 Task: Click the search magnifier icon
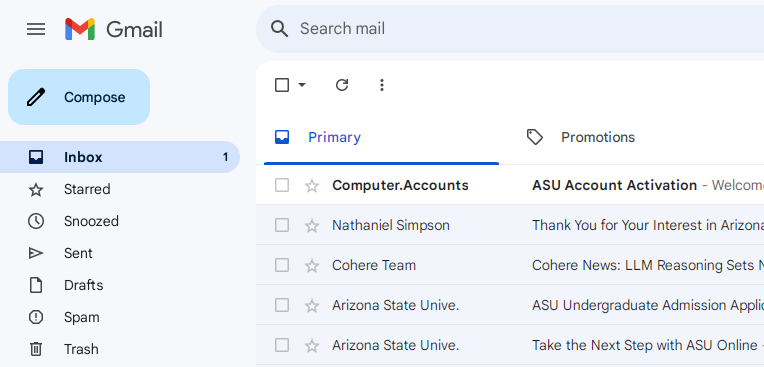point(280,29)
